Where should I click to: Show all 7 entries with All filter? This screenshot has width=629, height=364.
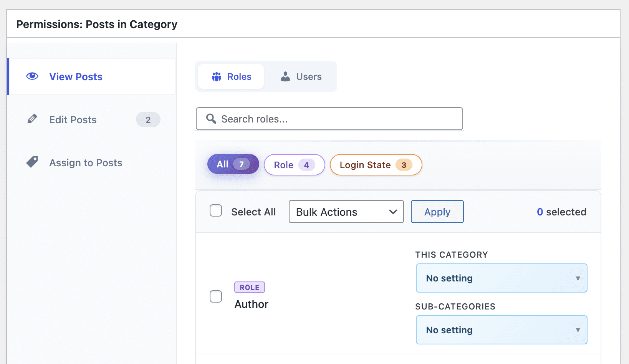pyautogui.click(x=233, y=164)
